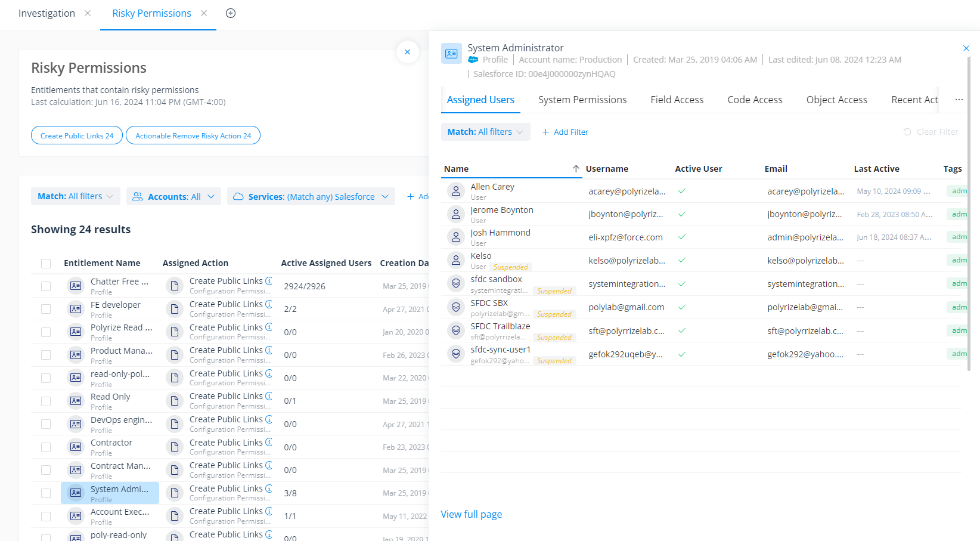This screenshot has width=980, height=541.
Task: Click the Services cloud icon
Action: click(238, 196)
